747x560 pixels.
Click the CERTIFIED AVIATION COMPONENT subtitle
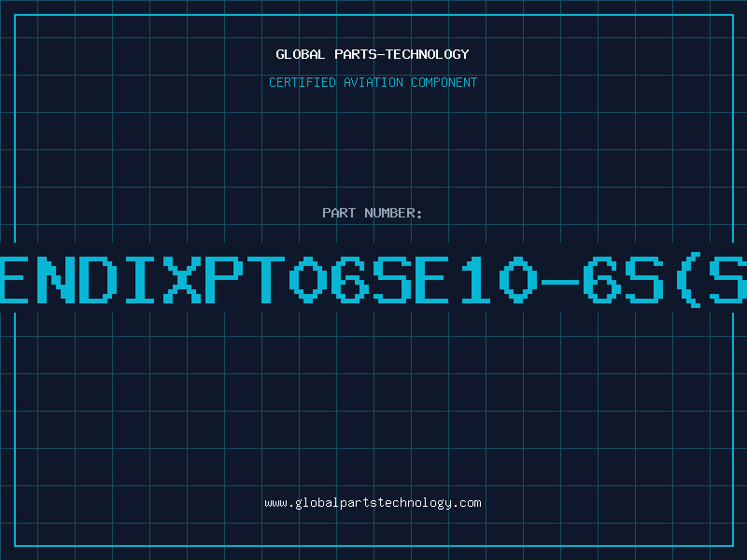(373, 82)
